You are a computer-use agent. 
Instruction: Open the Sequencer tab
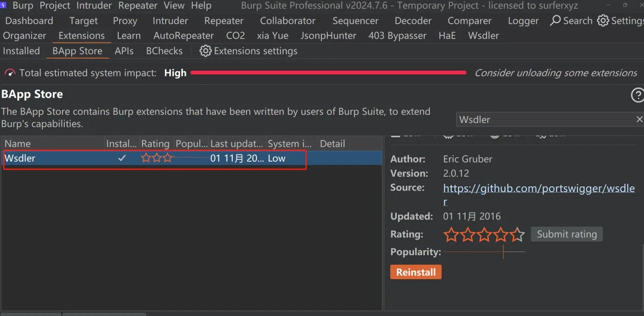tap(355, 21)
